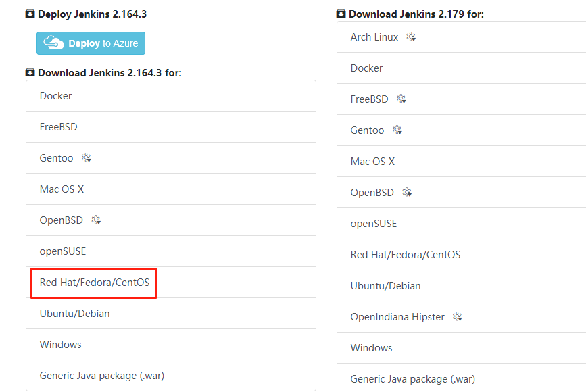The height and width of the screenshot is (392, 586).
Task: Click the 'Download Jenkins 2.164.3 for:' heading text
Action: coord(110,72)
